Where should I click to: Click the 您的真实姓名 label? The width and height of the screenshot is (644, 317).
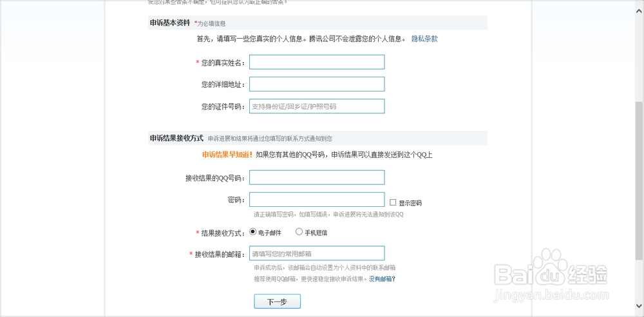[x=223, y=62]
